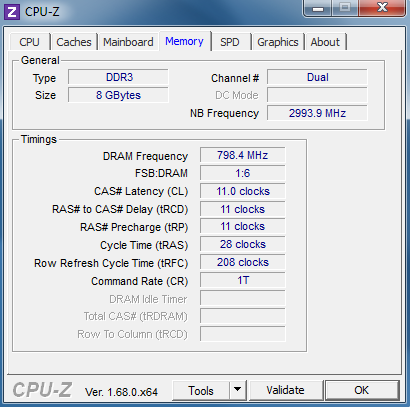Screen dimensions: 410x407
Task: Click the Validate button
Action: [x=285, y=390]
